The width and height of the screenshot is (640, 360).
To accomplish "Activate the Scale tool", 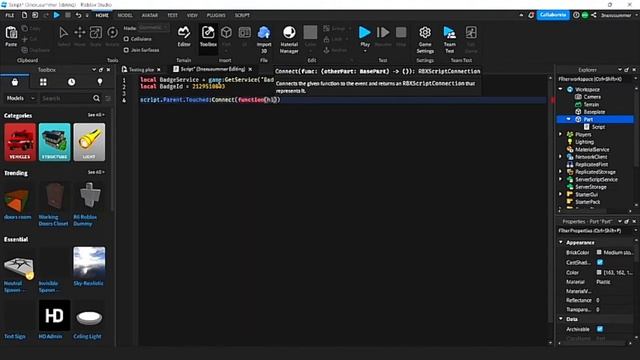I will pos(96,33).
